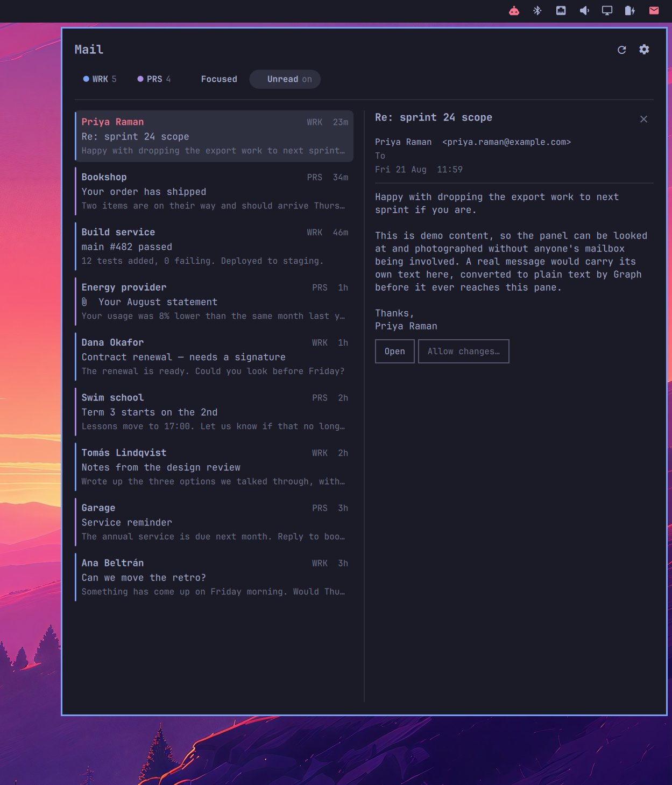Click Allow changes… button
Viewport: 672px width, 785px height.
464,351
